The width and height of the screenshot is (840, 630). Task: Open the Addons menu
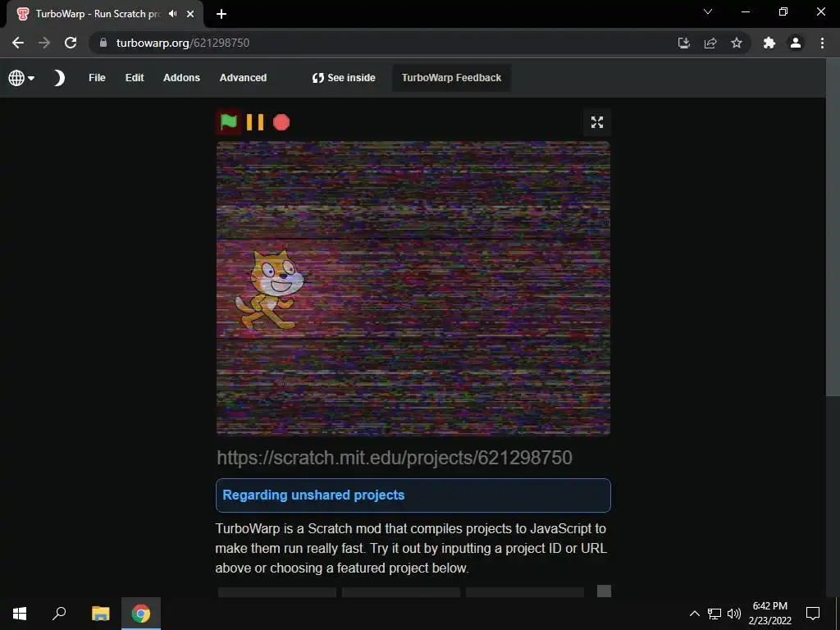[181, 78]
